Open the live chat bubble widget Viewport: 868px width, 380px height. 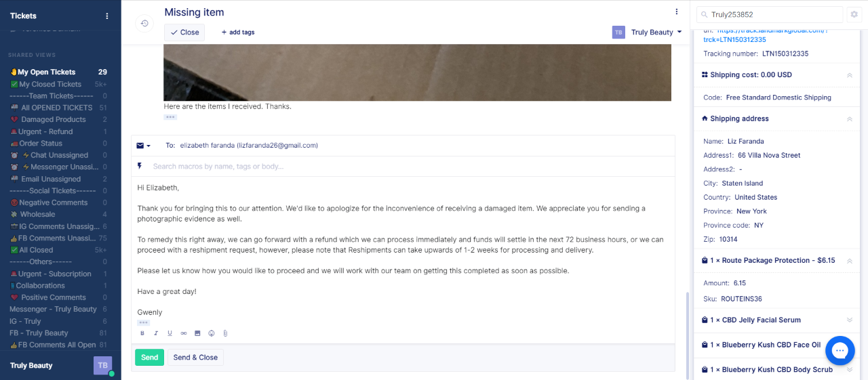point(840,350)
